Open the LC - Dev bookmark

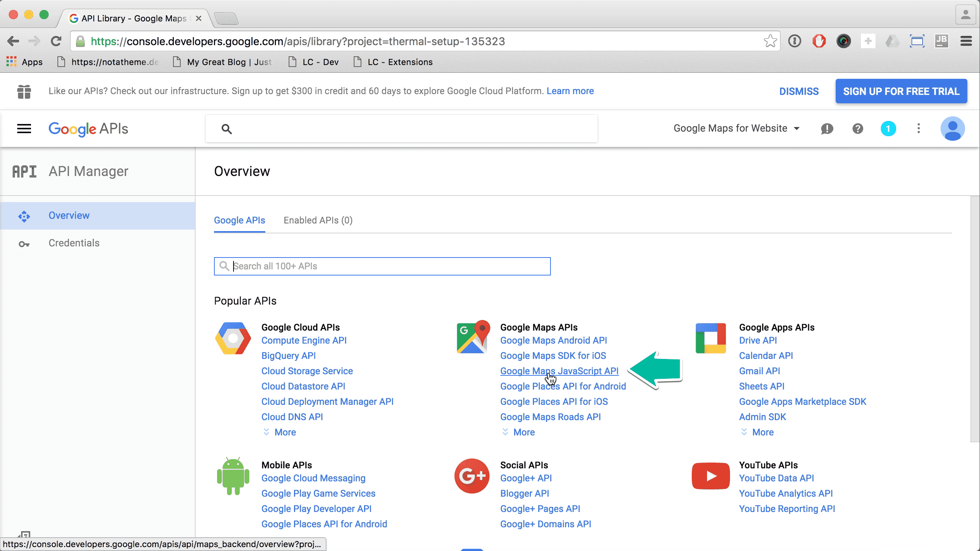coord(320,62)
